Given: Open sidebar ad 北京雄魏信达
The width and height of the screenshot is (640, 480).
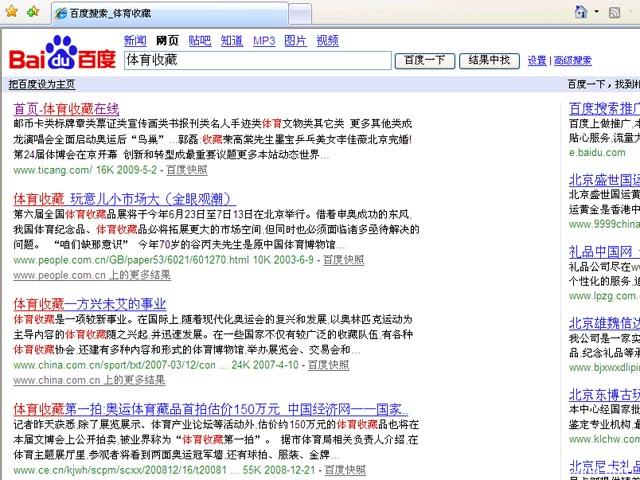Looking at the screenshot, I should click(x=604, y=324).
